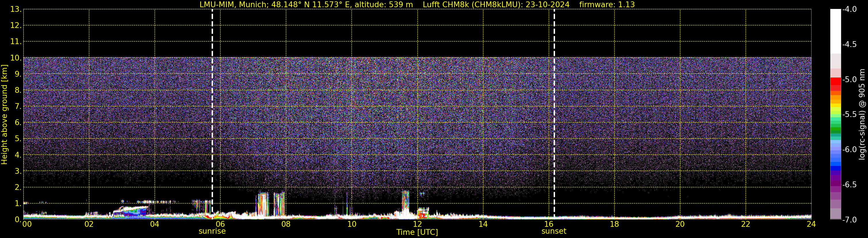Viewport: 868px width, 238px height.
Task: Click the height axis tick "5."
Action: tap(18, 139)
